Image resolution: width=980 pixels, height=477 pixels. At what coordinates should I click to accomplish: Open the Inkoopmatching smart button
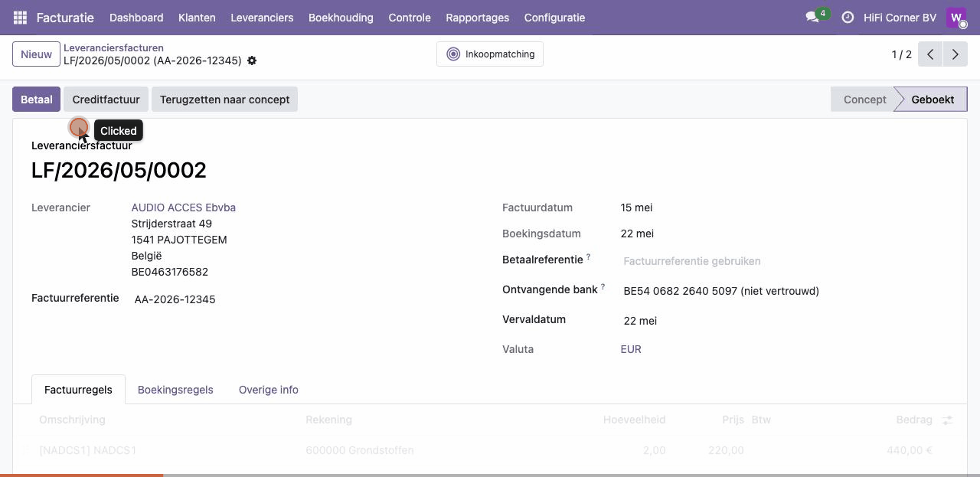490,54
